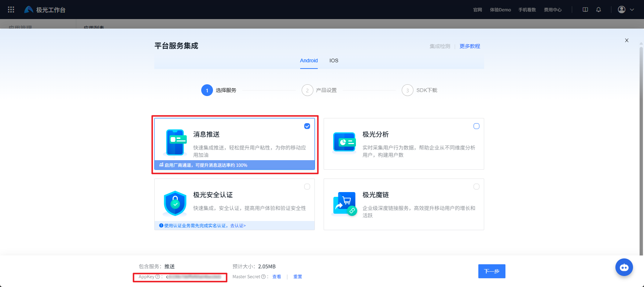The height and width of the screenshot is (287, 644).
Task: Click the 下一步 button
Action: pos(492,271)
